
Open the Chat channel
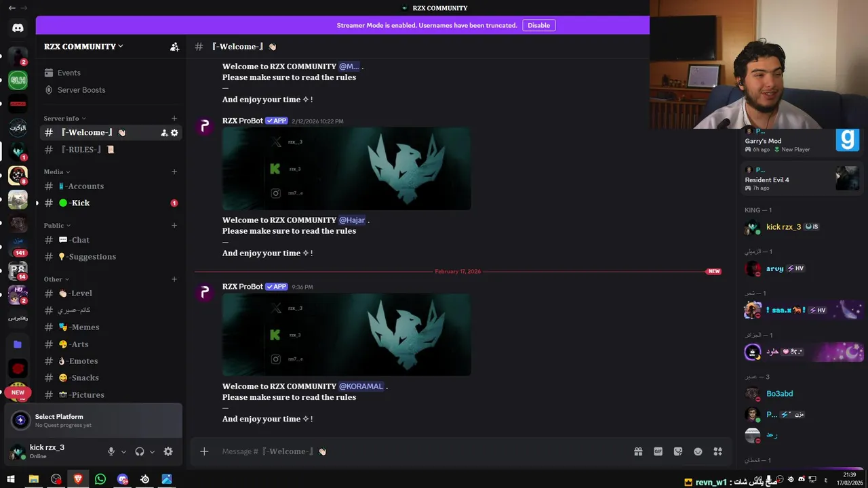pyautogui.click(x=111, y=240)
